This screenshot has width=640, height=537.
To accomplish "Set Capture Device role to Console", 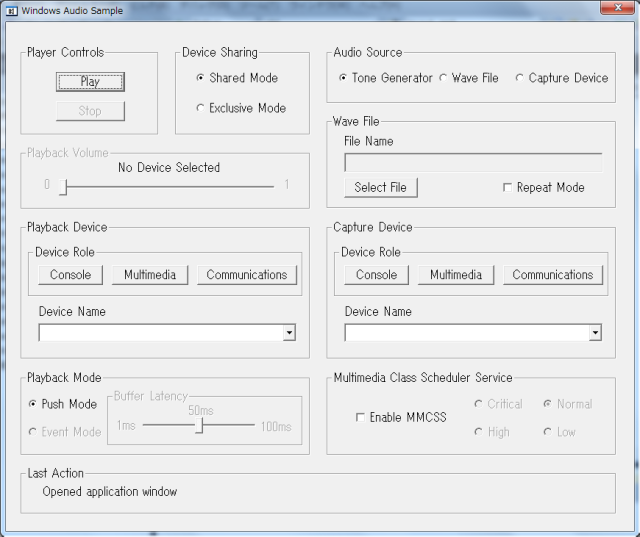I will [376, 275].
